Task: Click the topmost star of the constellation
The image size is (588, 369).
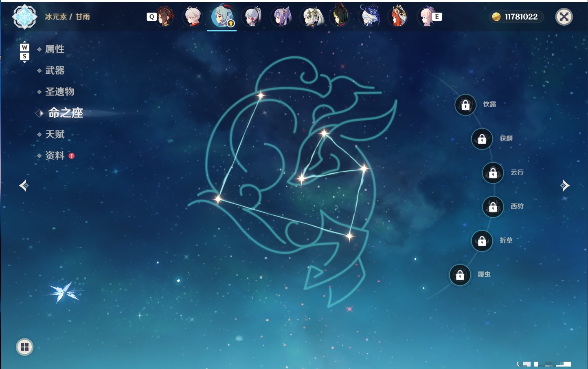Action: point(260,96)
